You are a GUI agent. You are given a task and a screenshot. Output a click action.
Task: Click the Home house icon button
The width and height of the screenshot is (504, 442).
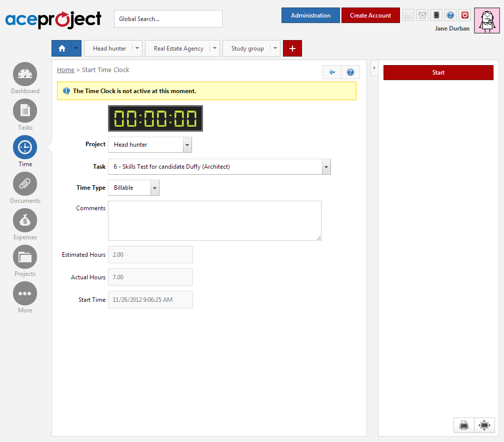tap(61, 48)
